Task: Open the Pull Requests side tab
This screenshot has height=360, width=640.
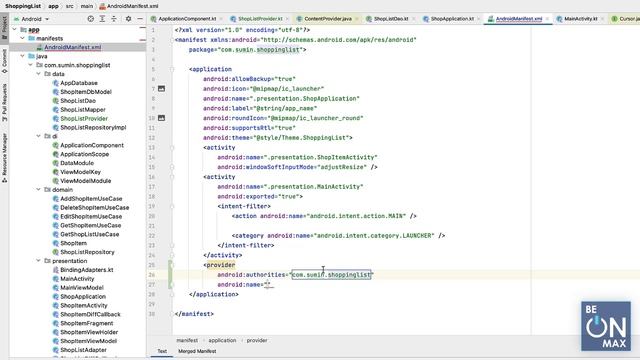Action: coord(4,102)
